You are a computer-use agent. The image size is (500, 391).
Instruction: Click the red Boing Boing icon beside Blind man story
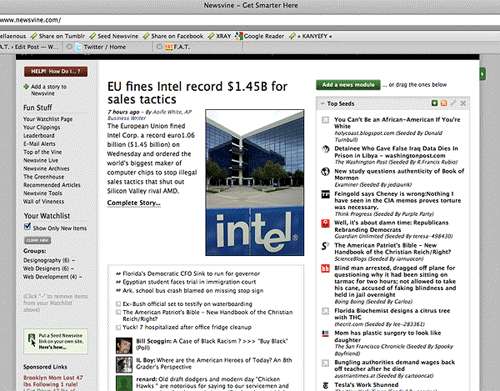click(x=325, y=269)
